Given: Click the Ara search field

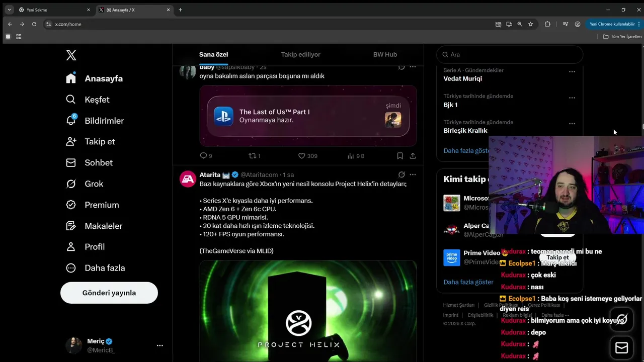Looking at the screenshot, I should pyautogui.click(x=510, y=54).
